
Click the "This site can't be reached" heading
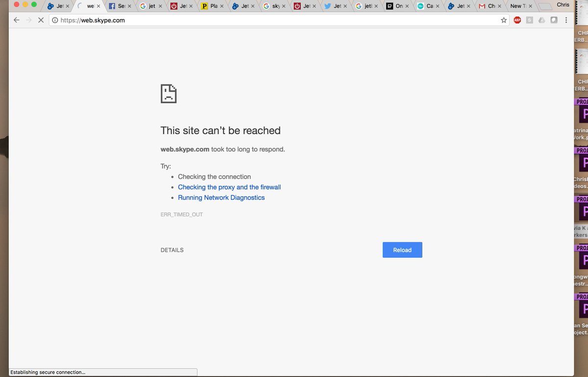point(220,131)
